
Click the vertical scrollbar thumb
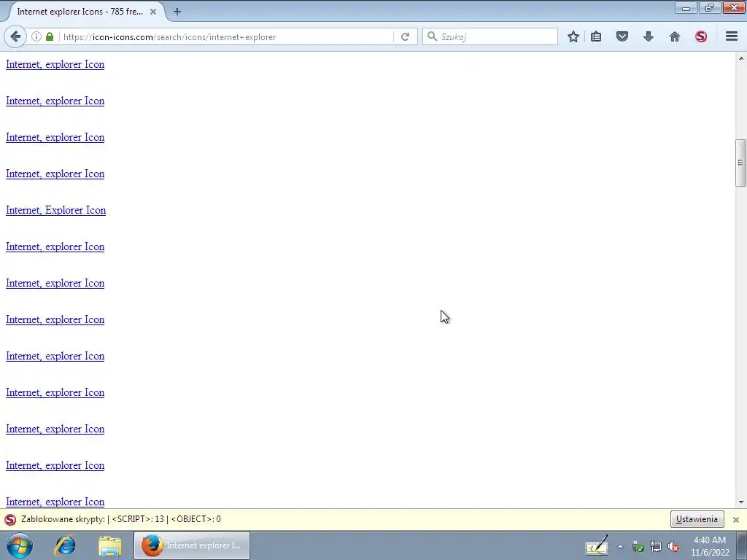coord(741,163)
